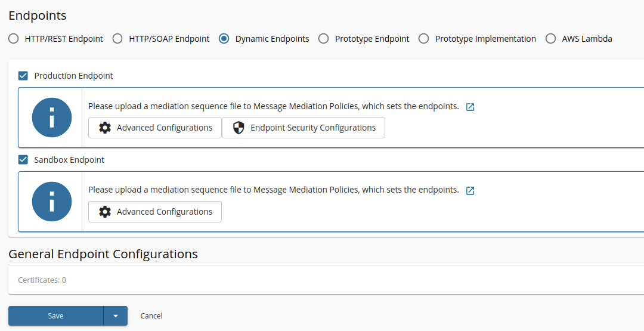
Task: Open Sandbox Advanced Configurations
Action: point(155,212)
